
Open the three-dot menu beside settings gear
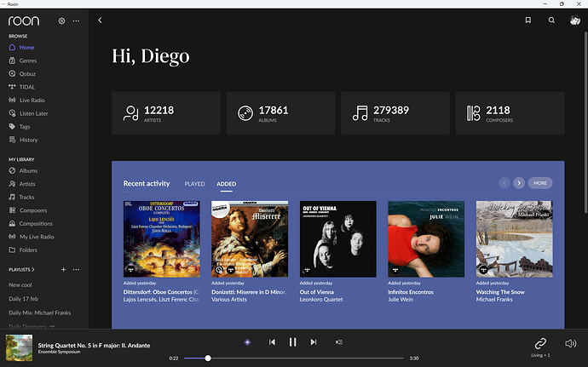tap(76, 21)
